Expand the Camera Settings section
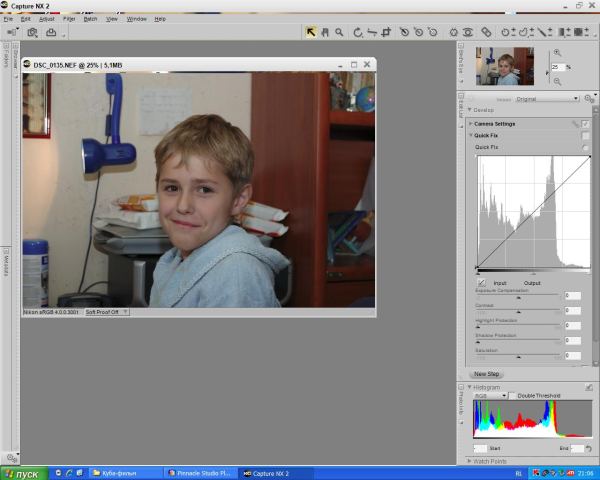The height and width of the screenshot is (480, 600). pyautogui.click(x=471, y=124)
